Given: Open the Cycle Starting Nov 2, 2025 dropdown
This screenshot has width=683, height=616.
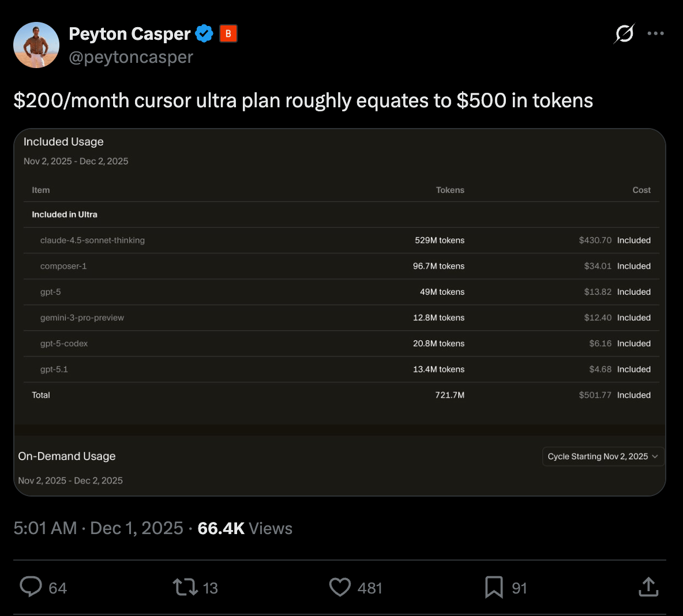Looking at the screenshot, I should [603, 456].
